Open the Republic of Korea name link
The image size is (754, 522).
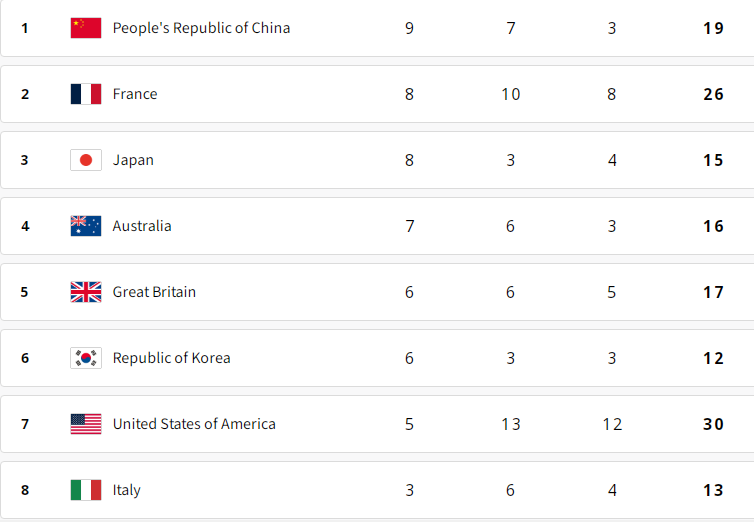point(171,358)
